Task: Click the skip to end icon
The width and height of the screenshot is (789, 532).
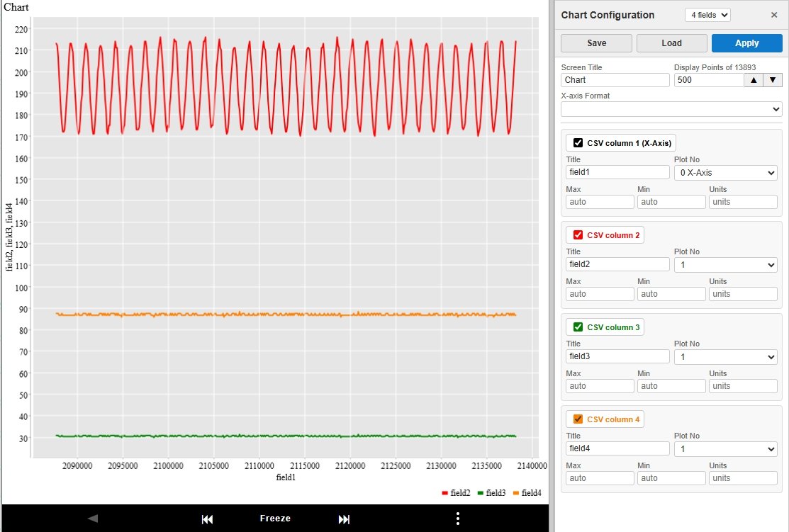Action: point(344,519)
